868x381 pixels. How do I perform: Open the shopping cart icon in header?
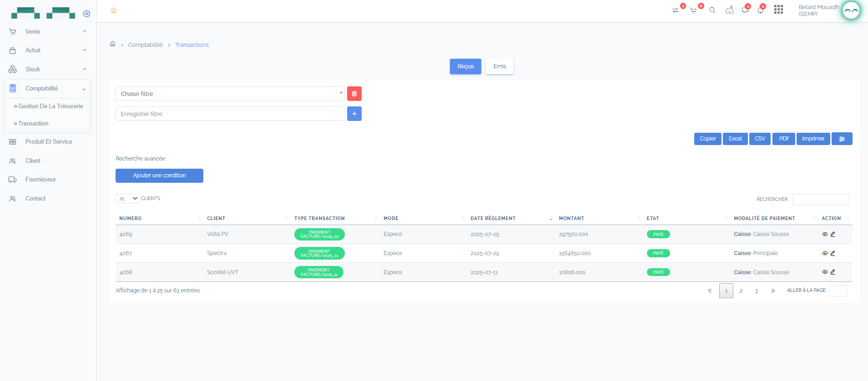point(693,10)
